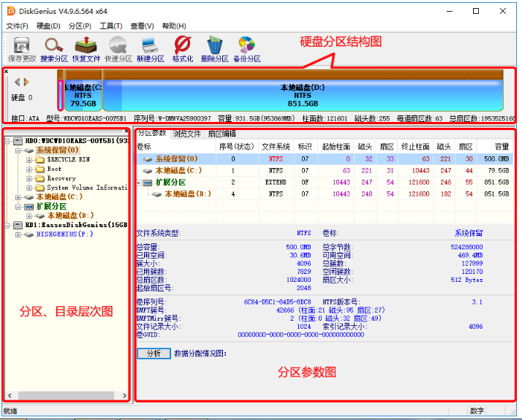The width and height of the screenshot is (522, 420).
Task: Expand the System Volume Information node
Action: (x=29, y=188)
